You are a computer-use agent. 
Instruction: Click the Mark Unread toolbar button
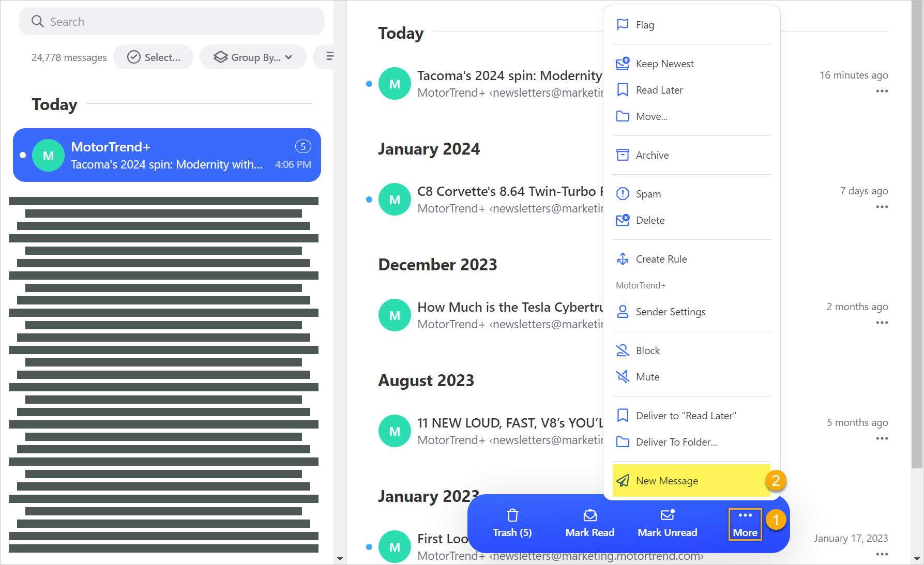[x=667, y=524]
